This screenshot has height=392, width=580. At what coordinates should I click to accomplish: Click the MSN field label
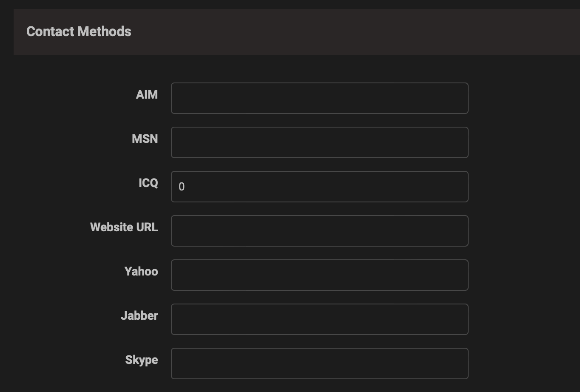click(145, 139)
